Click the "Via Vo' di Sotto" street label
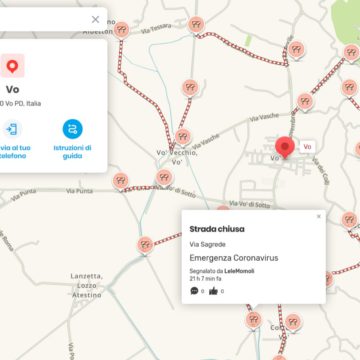Screen dimensions: 360x360 [x=250, y=204]
